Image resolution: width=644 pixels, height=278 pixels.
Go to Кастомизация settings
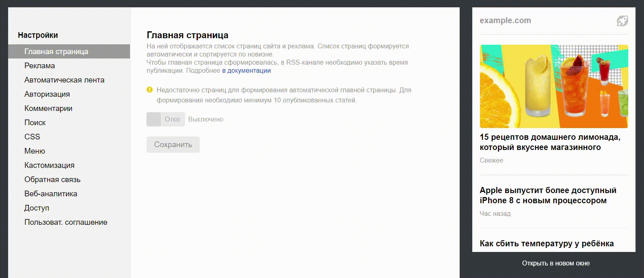click(x=49, y=165)
